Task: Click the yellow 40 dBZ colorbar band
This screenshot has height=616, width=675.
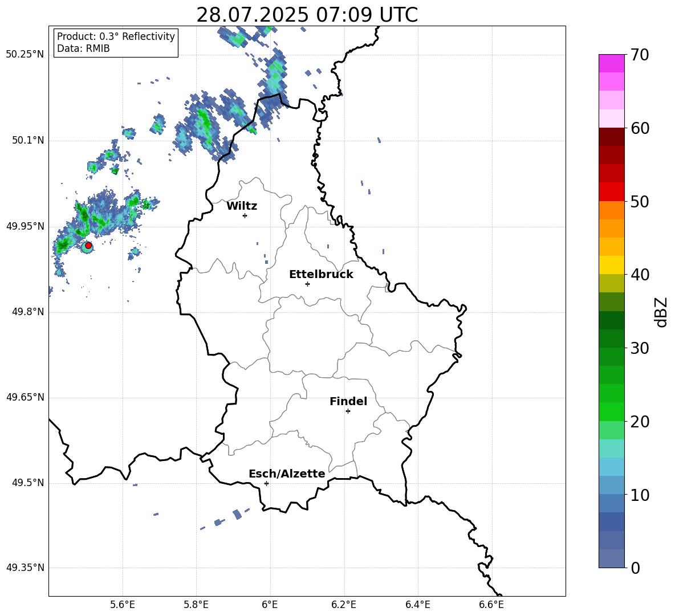Action: [x=612, y=265]
